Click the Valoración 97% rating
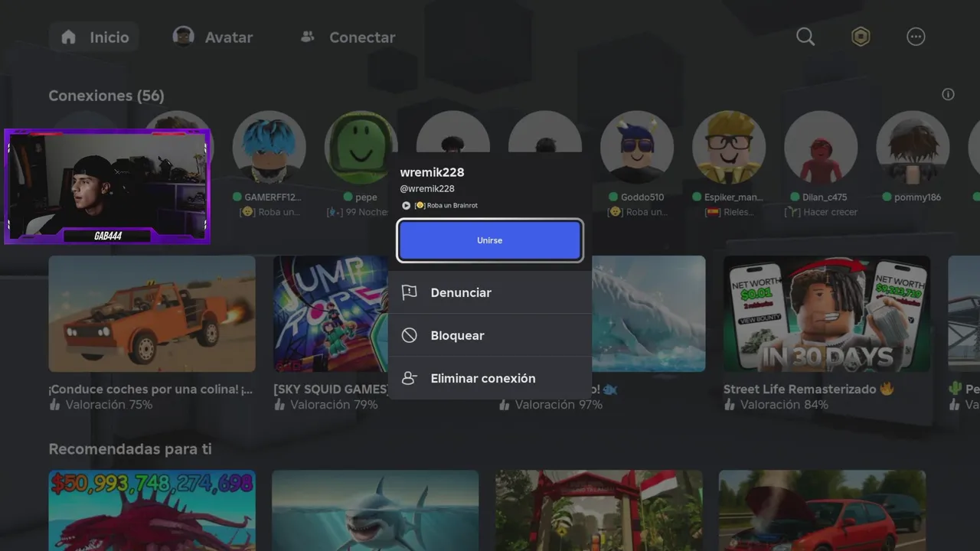Screen dimensions: 980x551 pyautogui.click(x=558, y=405)
